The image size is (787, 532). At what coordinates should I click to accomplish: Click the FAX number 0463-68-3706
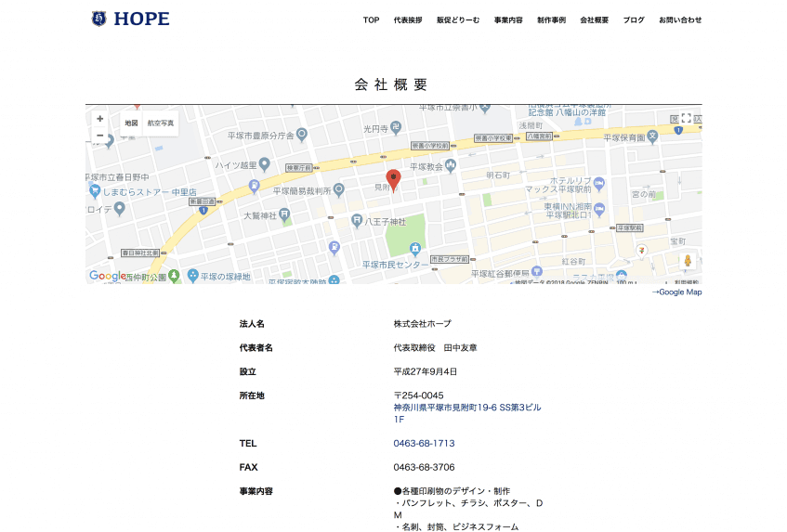click(424, 467)
